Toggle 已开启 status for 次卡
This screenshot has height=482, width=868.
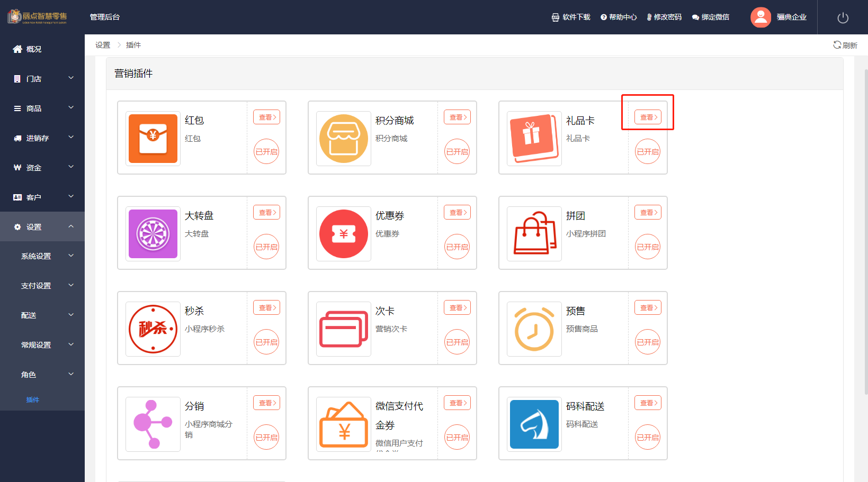point(457,342)
